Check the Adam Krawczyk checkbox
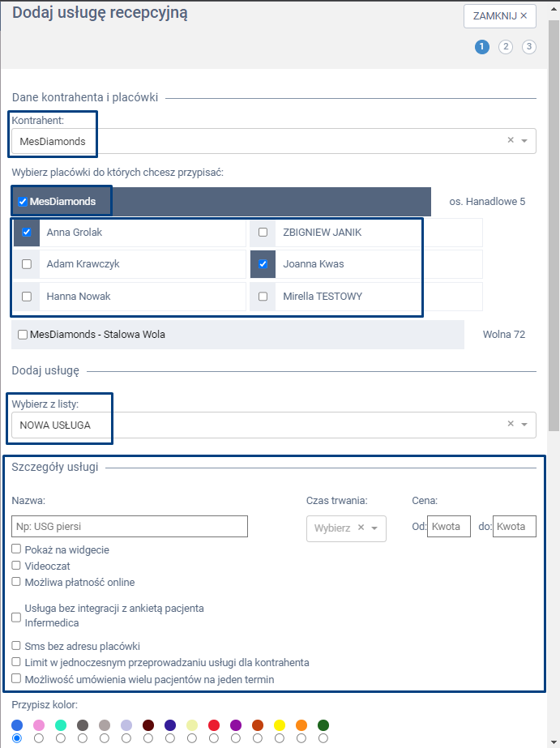This screenshot has height=748, width=560. [x=27, y=264]
